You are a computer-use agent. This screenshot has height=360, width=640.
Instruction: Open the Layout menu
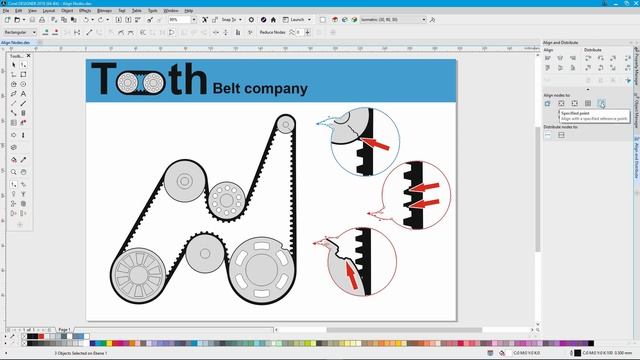click(49, 11)
